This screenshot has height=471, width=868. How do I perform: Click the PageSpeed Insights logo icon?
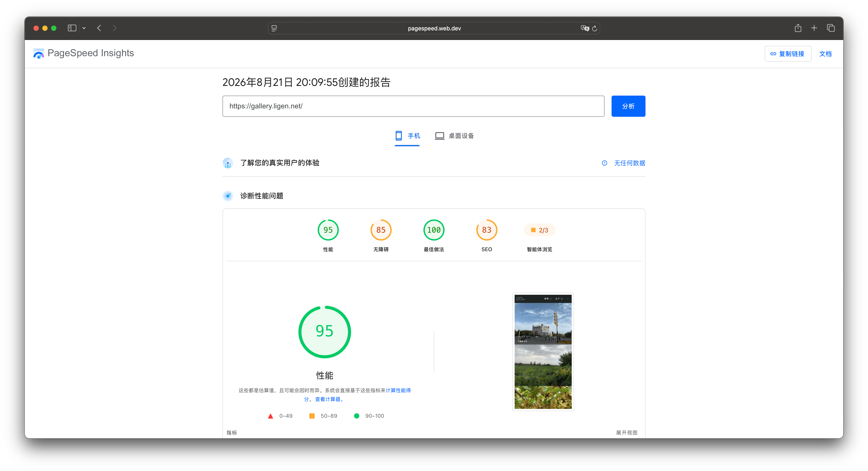point(38,54)
